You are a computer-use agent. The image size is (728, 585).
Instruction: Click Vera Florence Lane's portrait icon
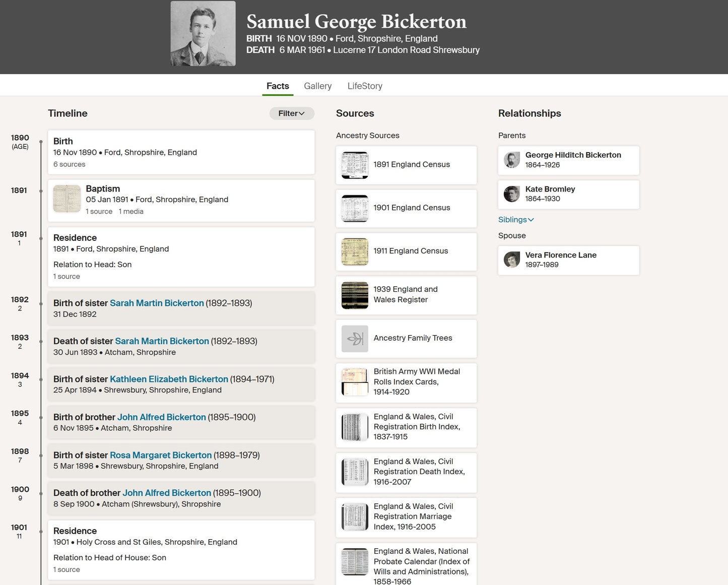point(512,260)
